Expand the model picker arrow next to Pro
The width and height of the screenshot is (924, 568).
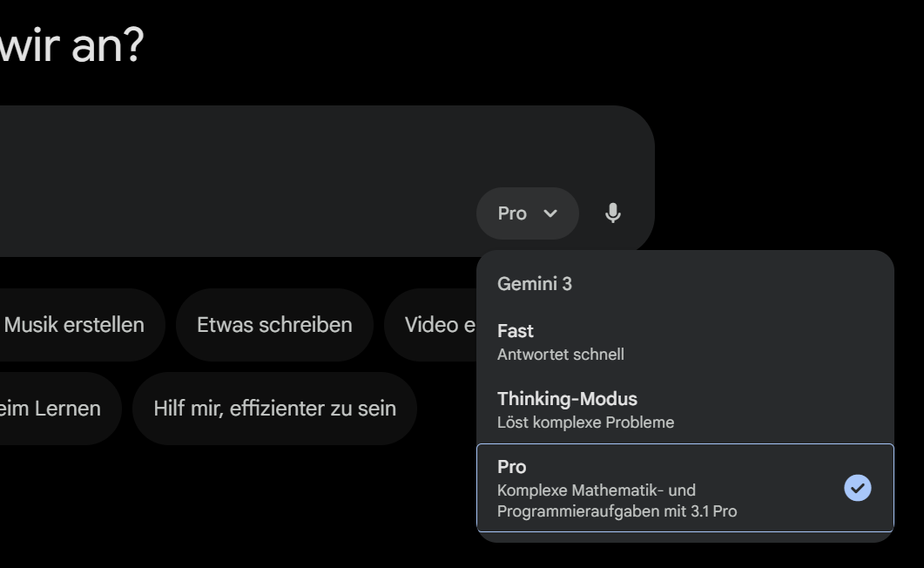(x=549, y=213)
